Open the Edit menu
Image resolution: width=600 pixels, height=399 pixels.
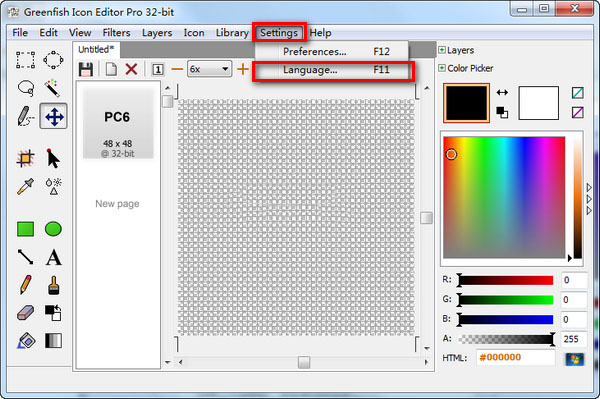[x=49, y=33]
